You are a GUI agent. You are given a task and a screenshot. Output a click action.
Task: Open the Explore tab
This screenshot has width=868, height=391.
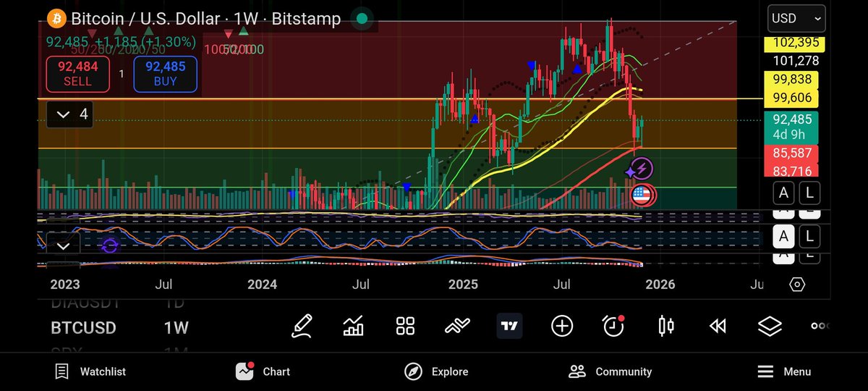coord(436,371)
